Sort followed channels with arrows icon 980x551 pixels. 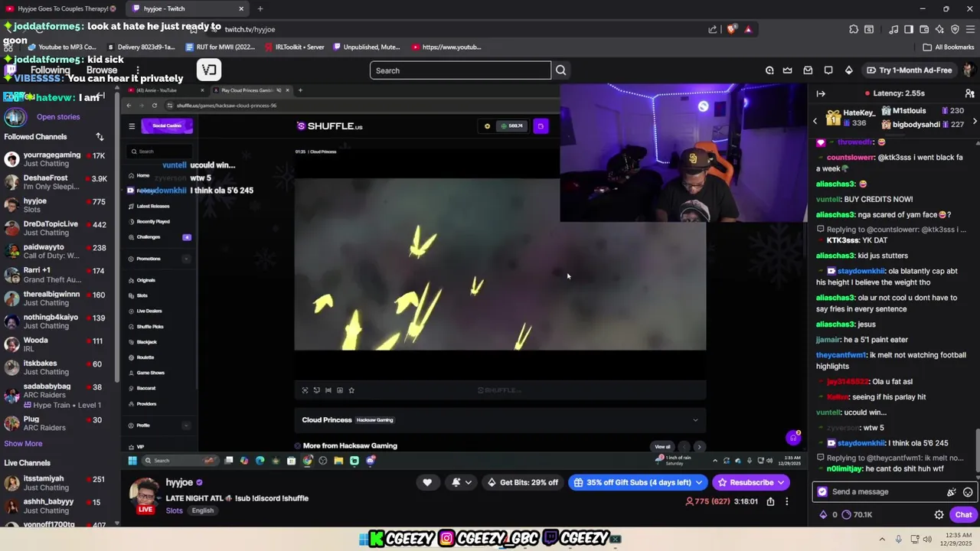pos(100,137)
